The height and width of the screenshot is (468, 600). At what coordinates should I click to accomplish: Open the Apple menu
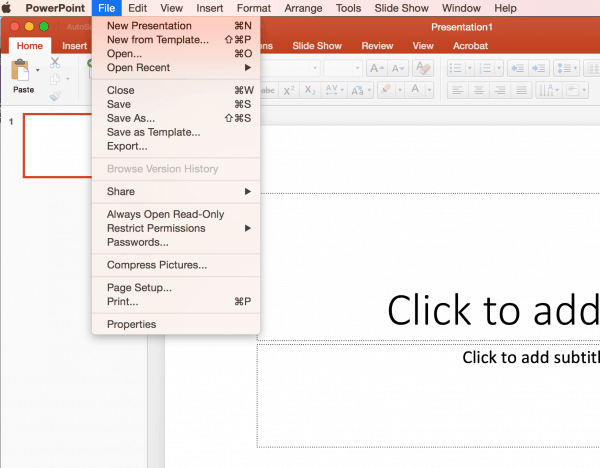[x=7, y=8]
